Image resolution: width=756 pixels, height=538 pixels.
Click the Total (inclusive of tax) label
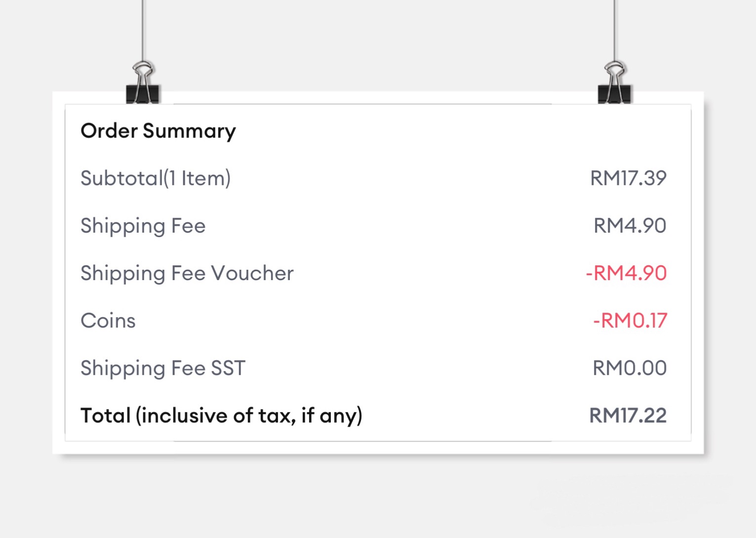(221, 415)
